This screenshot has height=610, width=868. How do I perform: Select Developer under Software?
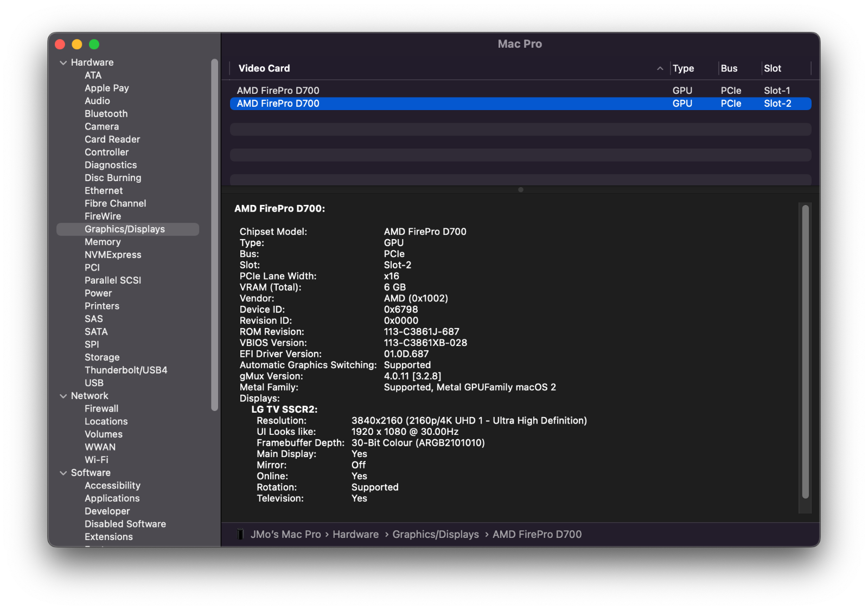pyautogui.click(x=107, y=511)
